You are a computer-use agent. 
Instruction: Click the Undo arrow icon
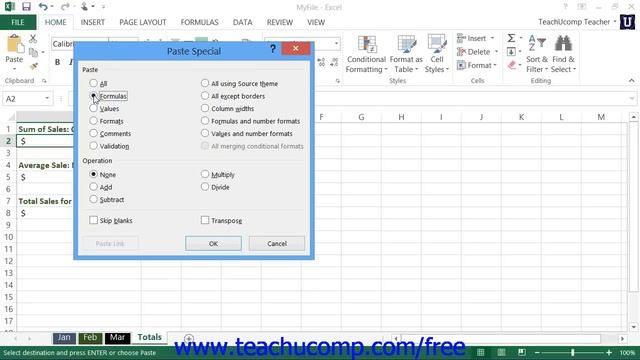[x=43, y=7]
